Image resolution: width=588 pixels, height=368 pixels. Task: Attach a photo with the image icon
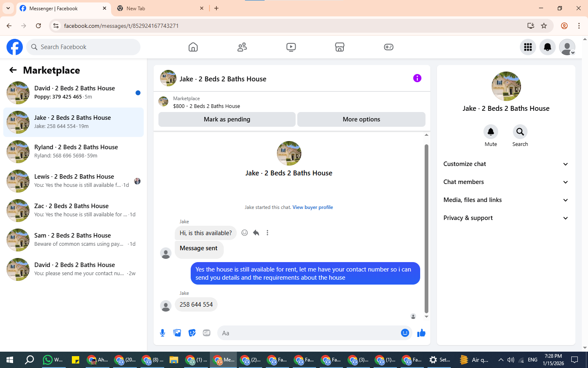(x=177, y=333)
